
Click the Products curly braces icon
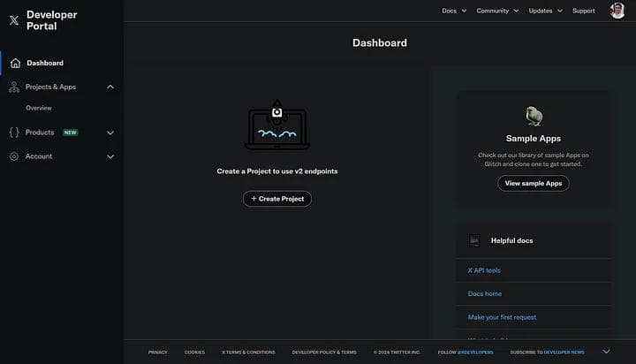[x=14, y=133]
